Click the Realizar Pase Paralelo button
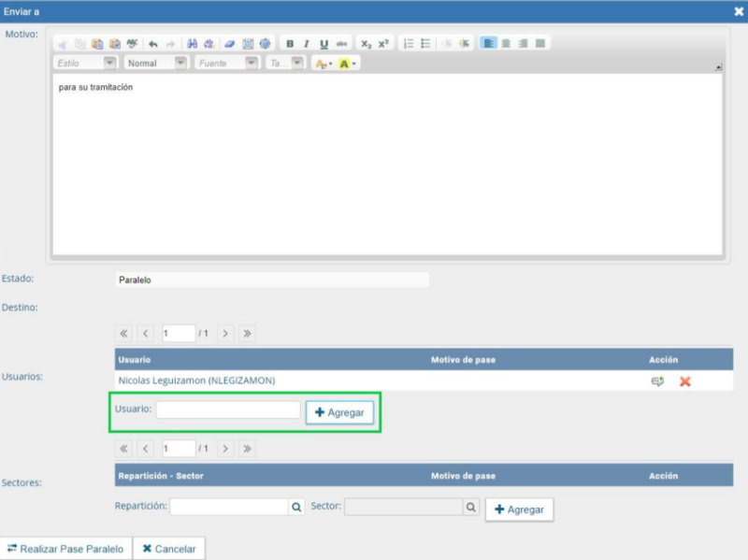 coord(65,549)
